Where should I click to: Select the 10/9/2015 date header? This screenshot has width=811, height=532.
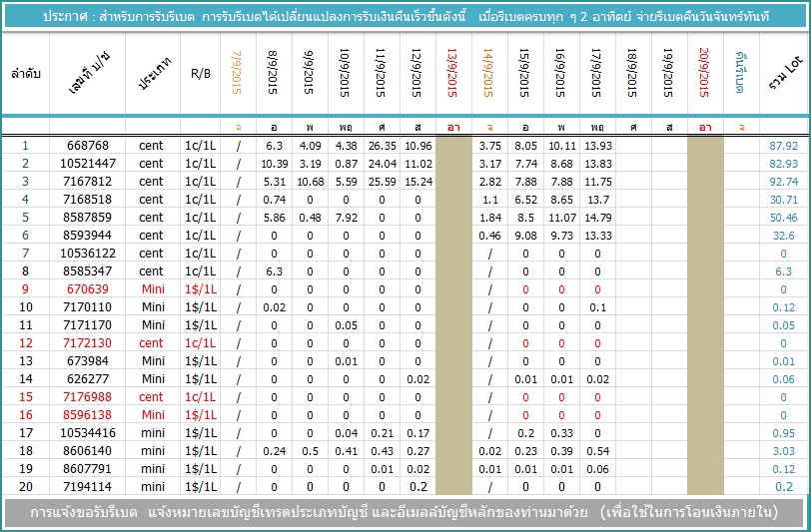point(345,73)
